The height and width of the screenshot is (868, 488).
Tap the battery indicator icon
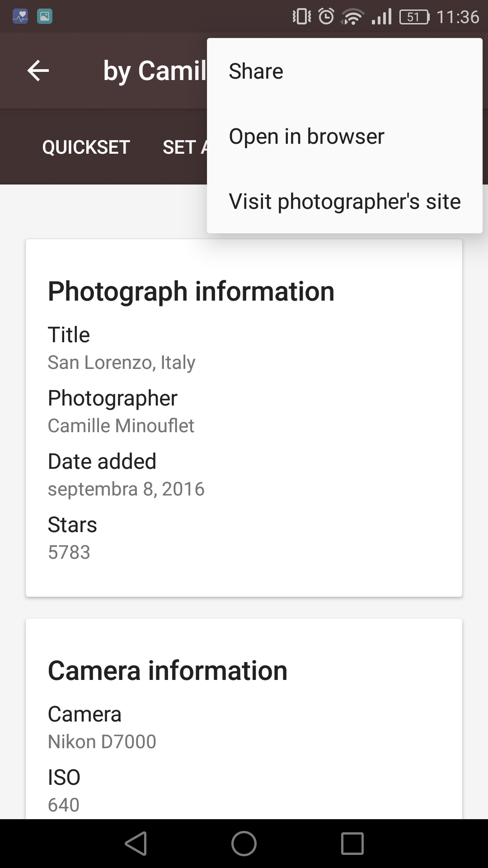coord(414,17)
